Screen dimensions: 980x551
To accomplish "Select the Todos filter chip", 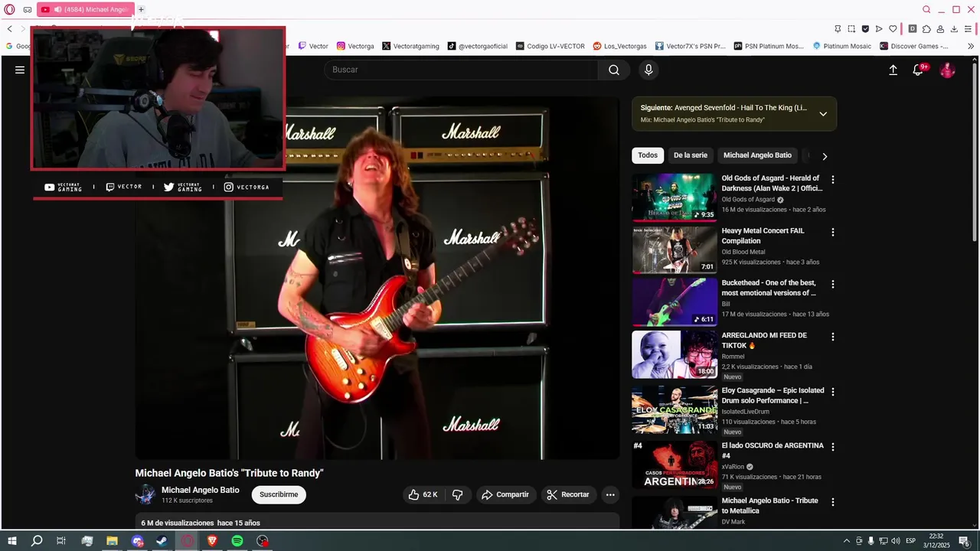I will (x=648, y=155).
